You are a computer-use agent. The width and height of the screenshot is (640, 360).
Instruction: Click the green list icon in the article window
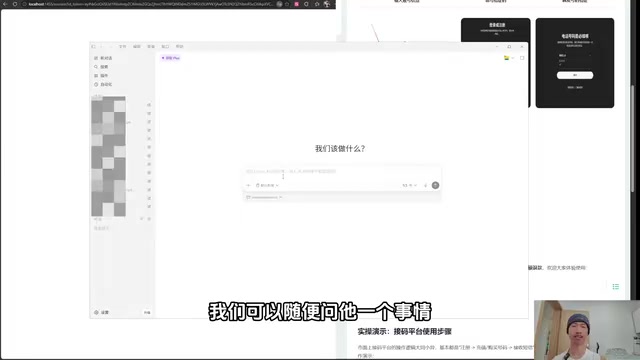(x=616, y=287)
